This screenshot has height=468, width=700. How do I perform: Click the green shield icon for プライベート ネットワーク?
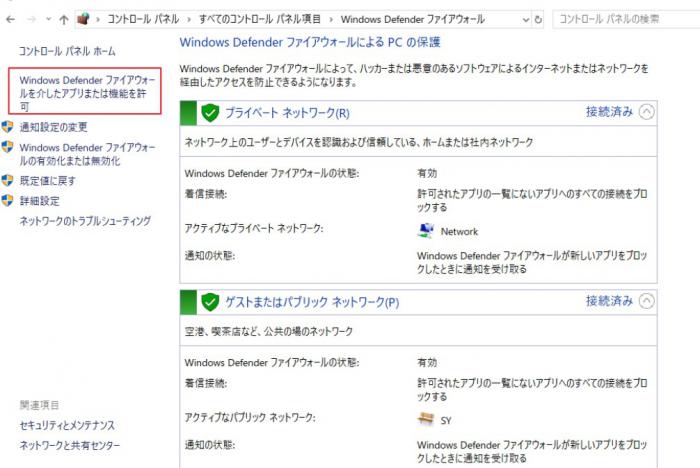[210, 113]
